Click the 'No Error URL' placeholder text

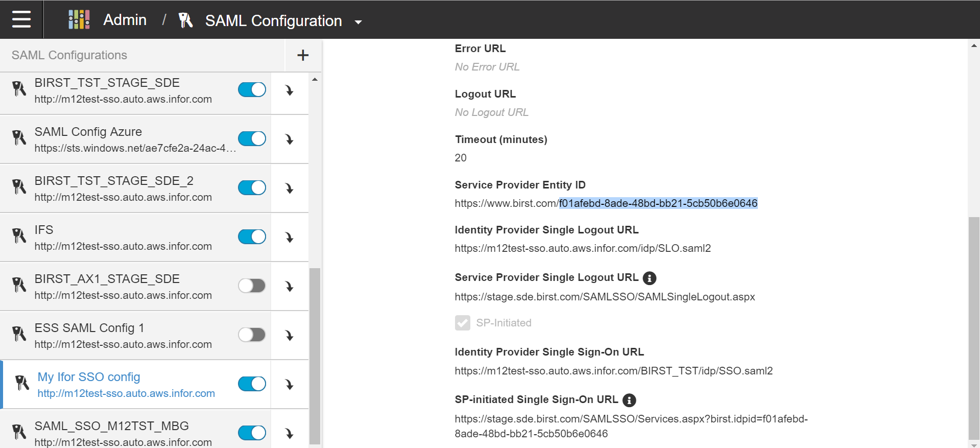point(487,67)
